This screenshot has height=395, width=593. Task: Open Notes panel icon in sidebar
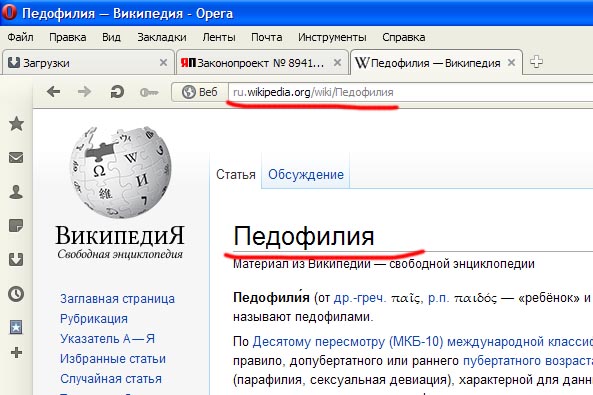pos(16,225)
